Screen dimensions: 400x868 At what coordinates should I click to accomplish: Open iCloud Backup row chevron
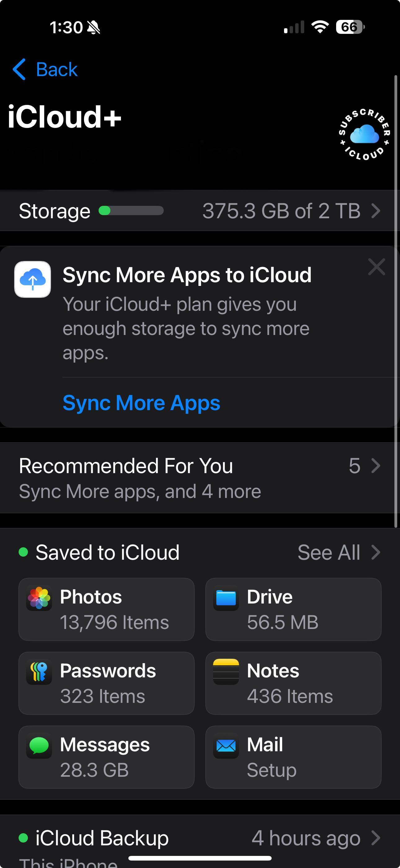coord(376,838)
